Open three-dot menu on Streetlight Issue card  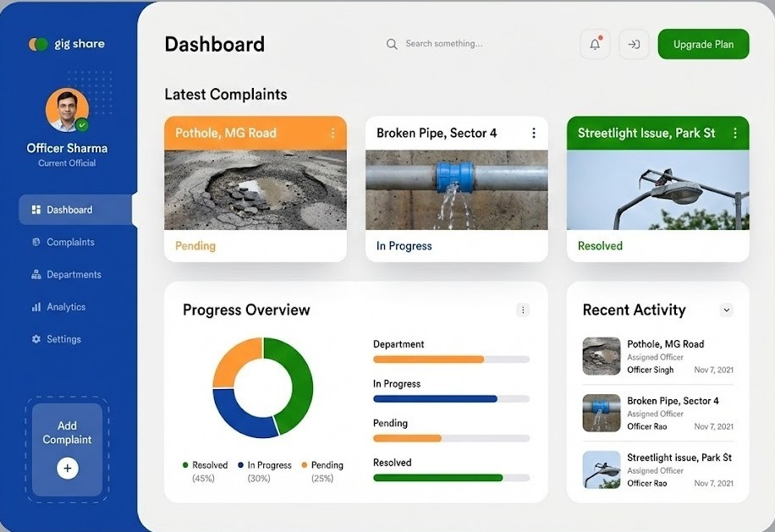(734, 133)
